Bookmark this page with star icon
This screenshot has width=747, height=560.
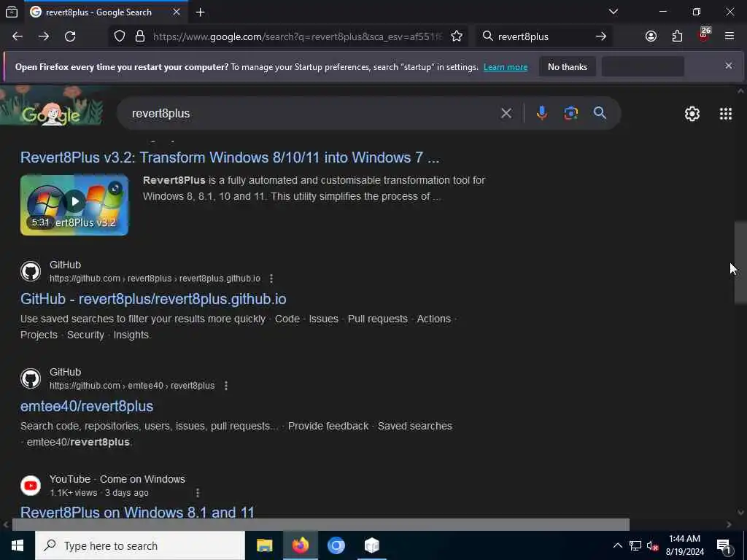pyautogui.click(x=457, y=36)
